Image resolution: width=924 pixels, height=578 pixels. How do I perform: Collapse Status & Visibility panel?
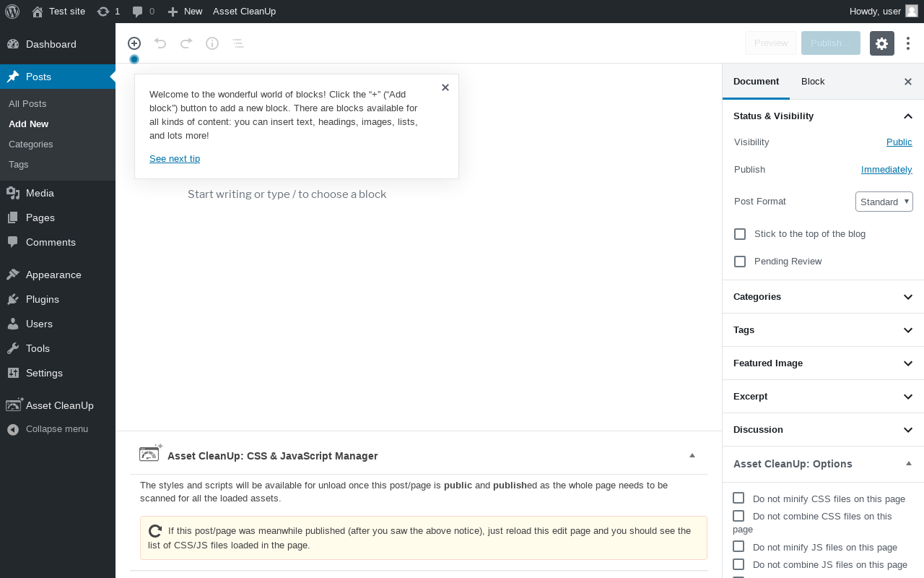[x=823, y=116]
